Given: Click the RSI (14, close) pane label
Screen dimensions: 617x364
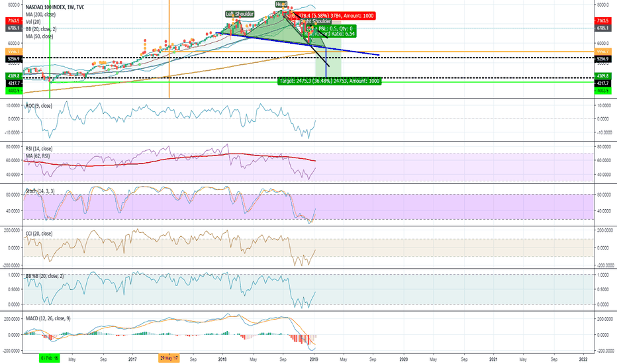Looking at the screenshot, I should pos(39,149).
